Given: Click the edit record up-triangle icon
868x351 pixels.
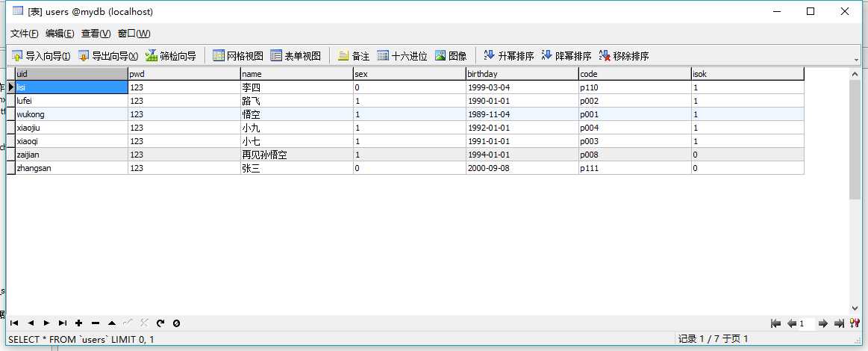Looking at the screenshot, I should click(111, 323).
